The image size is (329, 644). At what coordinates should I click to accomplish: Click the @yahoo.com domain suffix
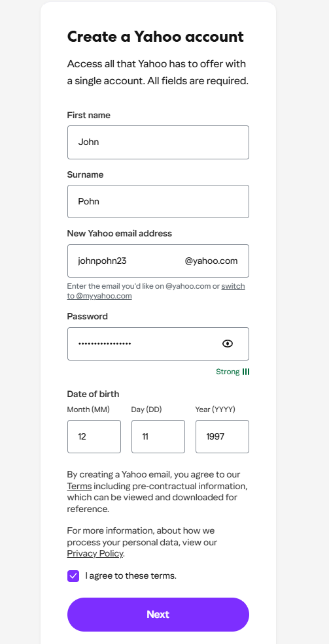[x=211, y=261]
